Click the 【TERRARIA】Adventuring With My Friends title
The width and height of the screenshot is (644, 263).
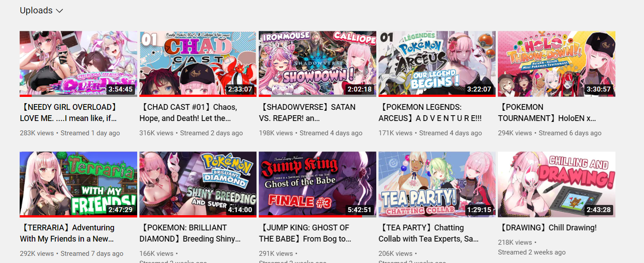tap(67, 233)
